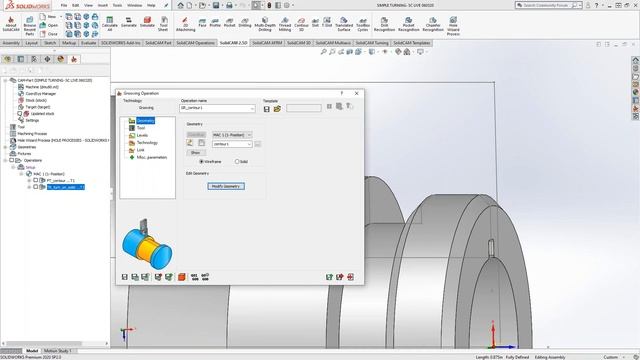640x360 pixels.
Task: Expand the Geometries tree node
Action: tap(5, 147)
